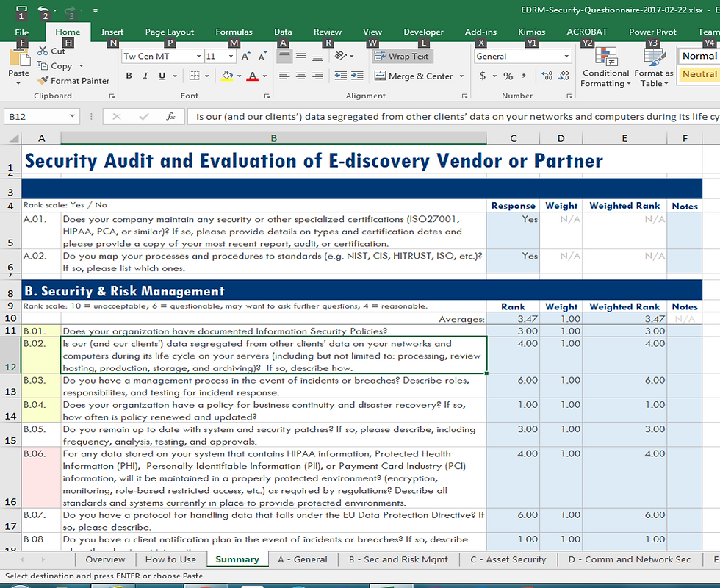Click the Select All corner triangle
This screenshot has height=588, width=720.
coord(14,138)
